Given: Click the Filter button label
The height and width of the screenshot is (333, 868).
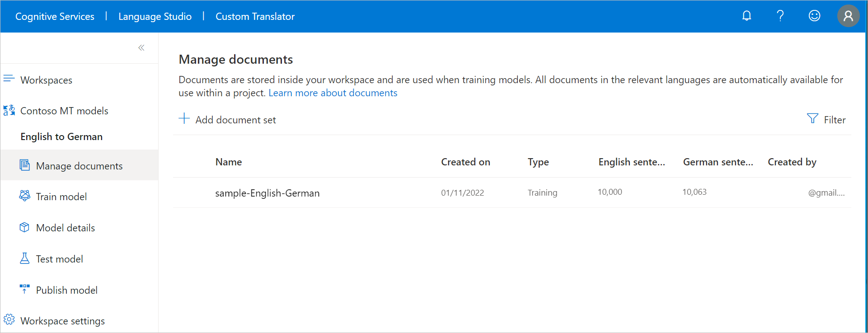Looking at the screenshot, I should coord(835,120).
